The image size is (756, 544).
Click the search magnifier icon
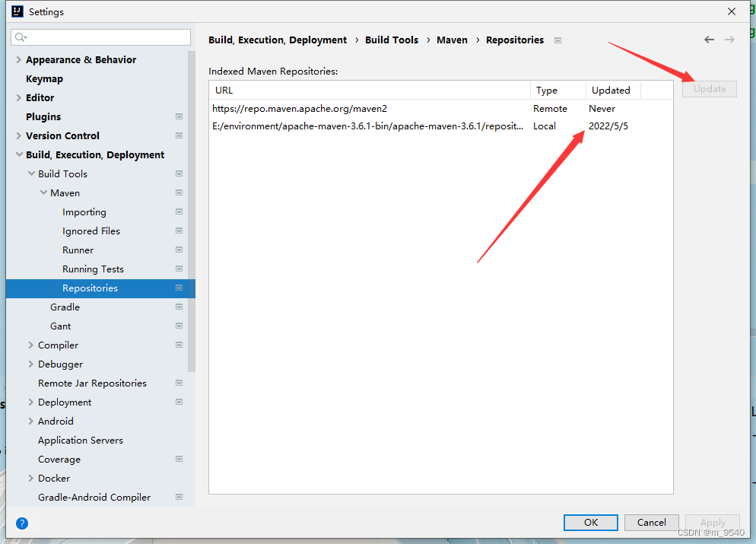21,37
